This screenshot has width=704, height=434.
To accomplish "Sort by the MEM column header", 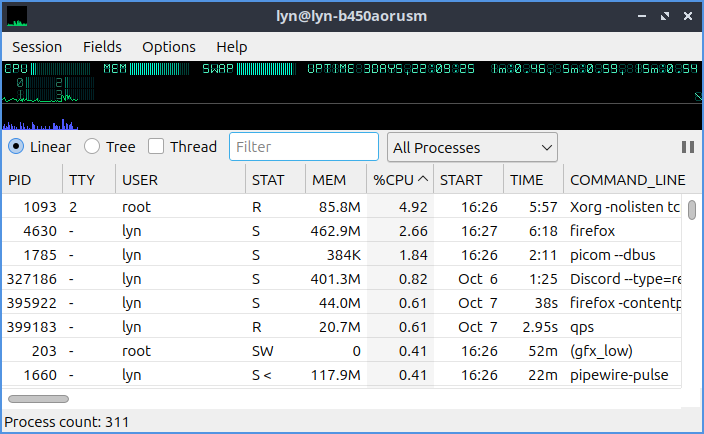I will [x=330, y=180].
